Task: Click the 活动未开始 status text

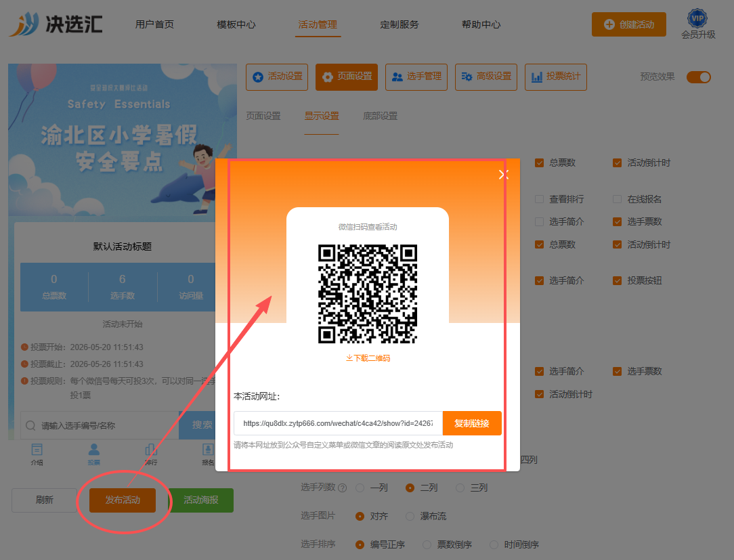Action: [122, 324]
